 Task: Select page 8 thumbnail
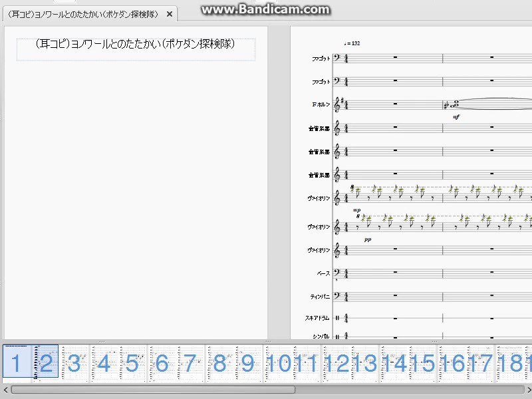(220, 362)
